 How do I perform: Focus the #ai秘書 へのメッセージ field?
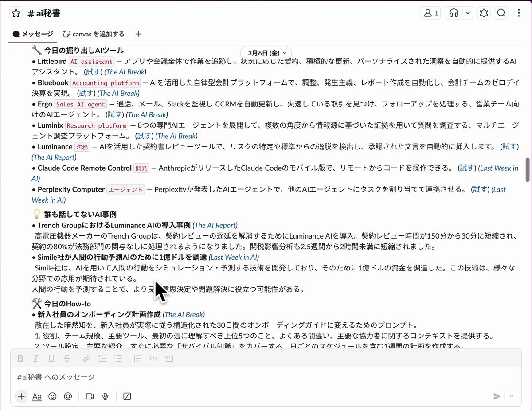(x=266, y=377)
